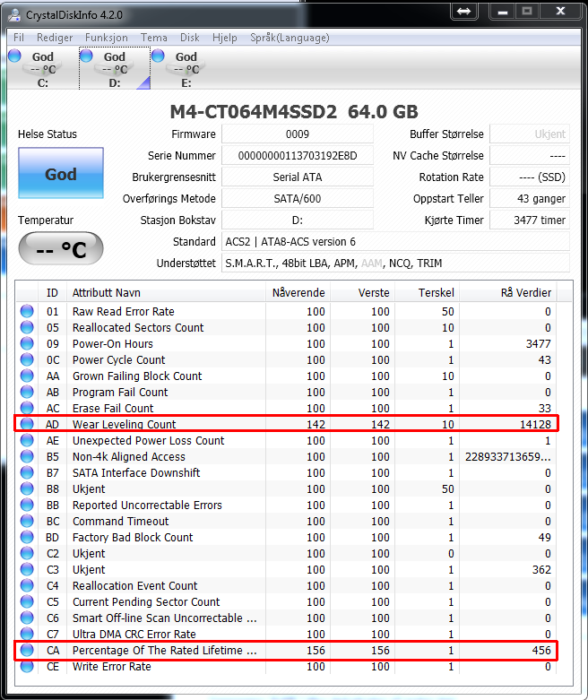Click the Standard field ACS2 | ATA8-ACS
Screen dimensions: 588x700
point(395,241)
